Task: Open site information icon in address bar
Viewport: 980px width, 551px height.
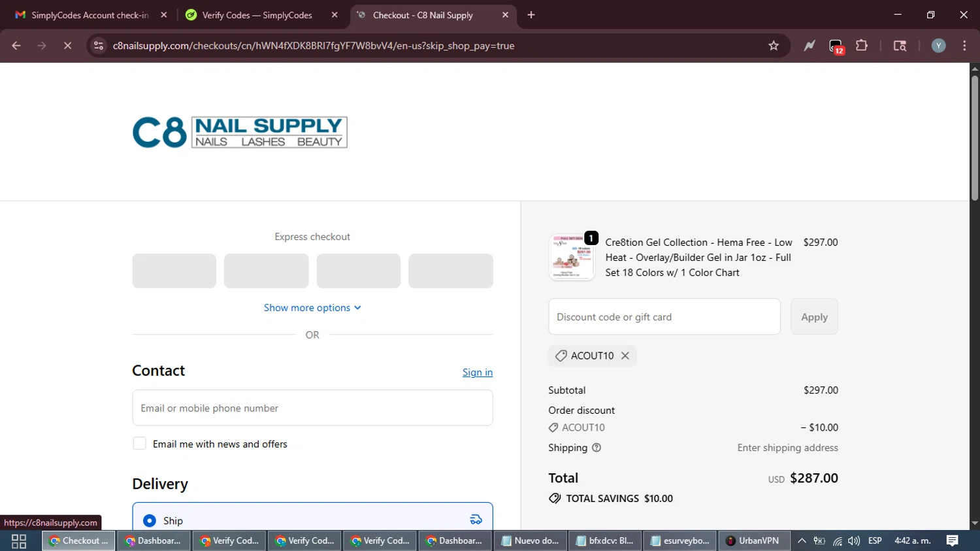Action: tap(98, 46)
